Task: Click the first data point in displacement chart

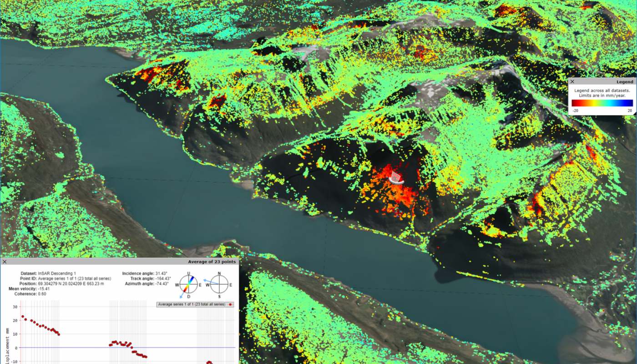Action: (x=22, y=316)
